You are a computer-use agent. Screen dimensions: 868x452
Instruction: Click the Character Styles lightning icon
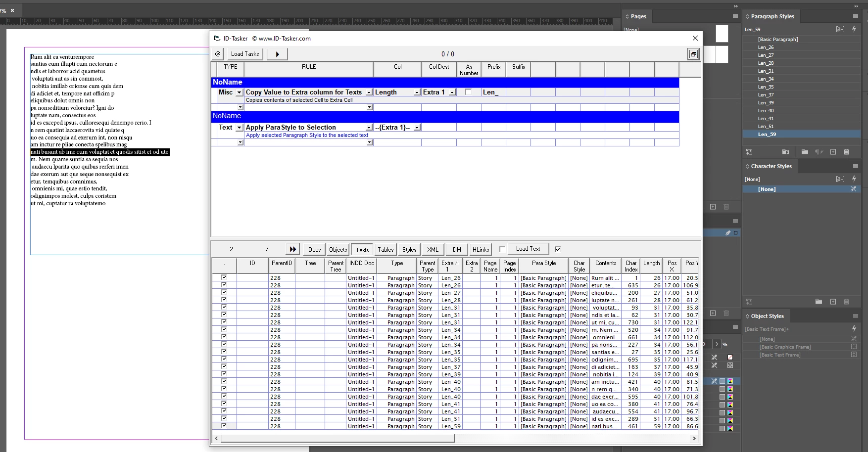click(x=854, y=179)
